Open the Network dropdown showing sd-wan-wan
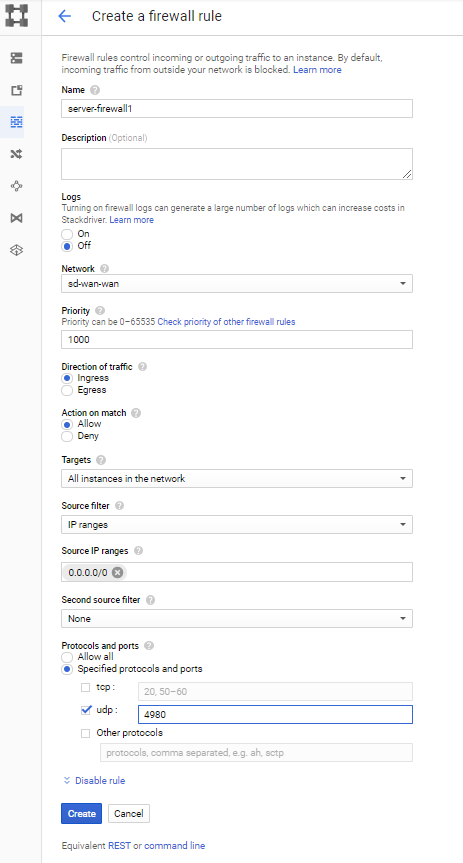The width and height of the screenshot is (463, 863). (x=237, y=284)
